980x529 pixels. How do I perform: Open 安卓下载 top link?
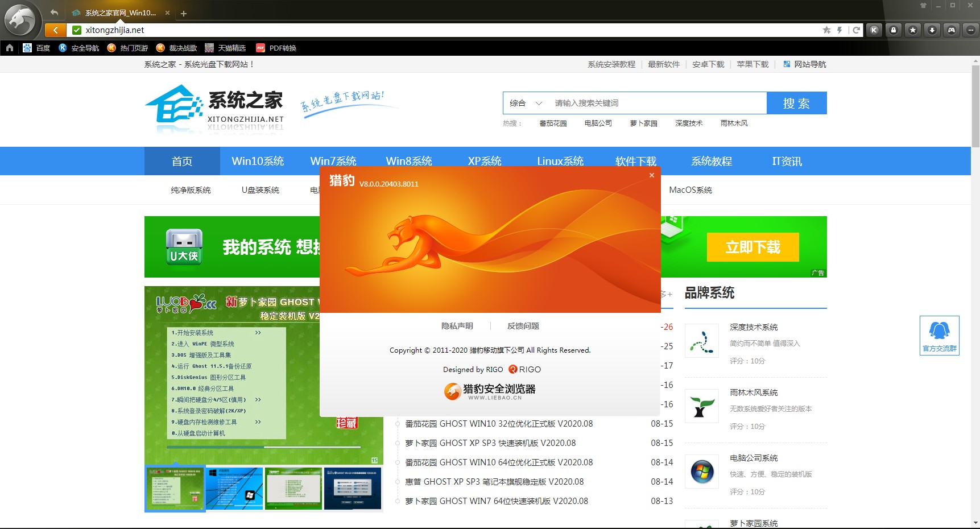click(x=708, y=64)
